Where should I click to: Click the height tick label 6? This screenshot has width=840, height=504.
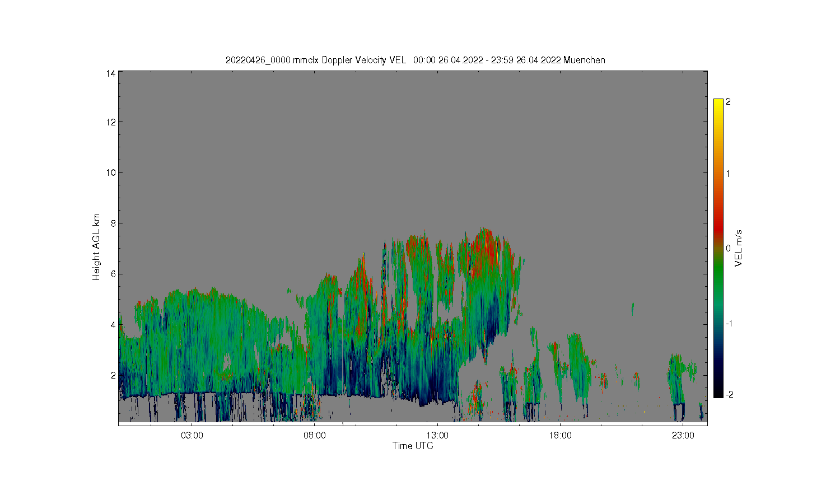(x=113, y=274)
